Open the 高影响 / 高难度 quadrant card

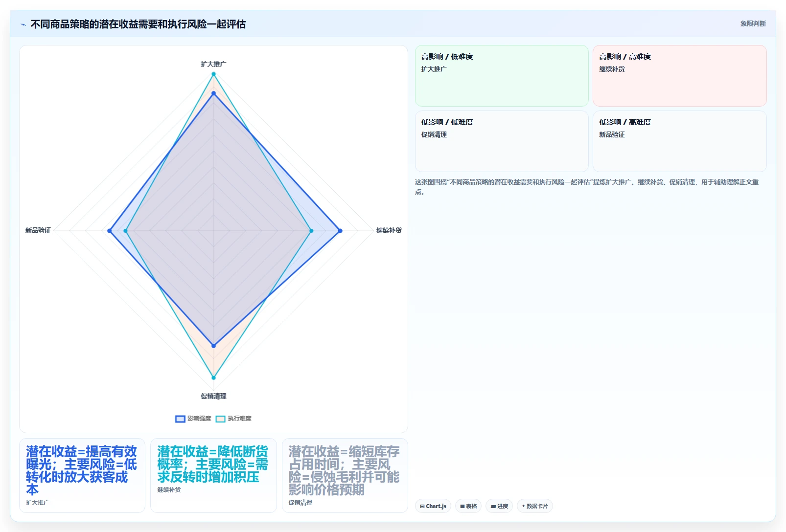(679, 76)
